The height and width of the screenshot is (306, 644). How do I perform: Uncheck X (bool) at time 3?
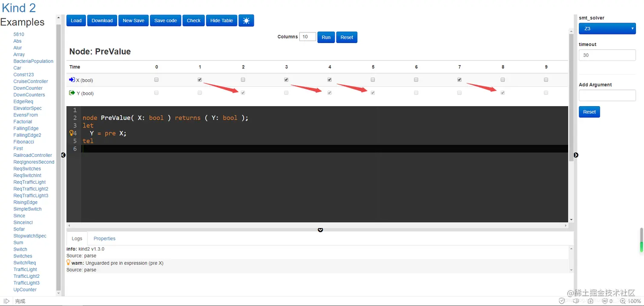286,80
